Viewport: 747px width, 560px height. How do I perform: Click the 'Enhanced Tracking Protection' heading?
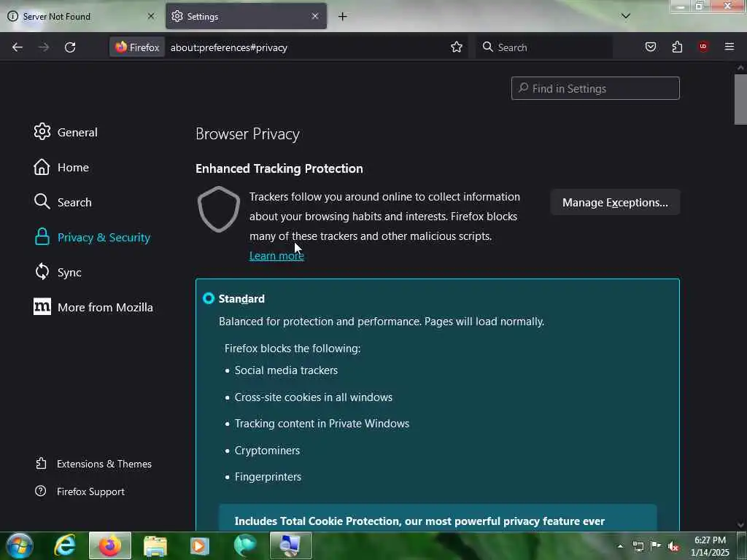pyautogui.click(x=279, y=168)
